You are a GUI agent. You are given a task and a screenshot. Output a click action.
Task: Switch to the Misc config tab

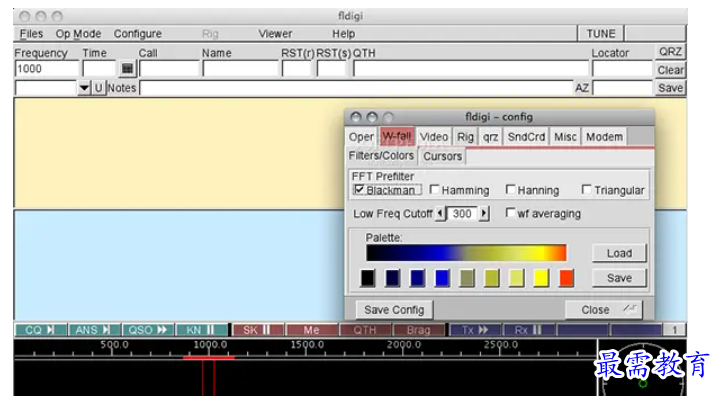tap(566, 137)
